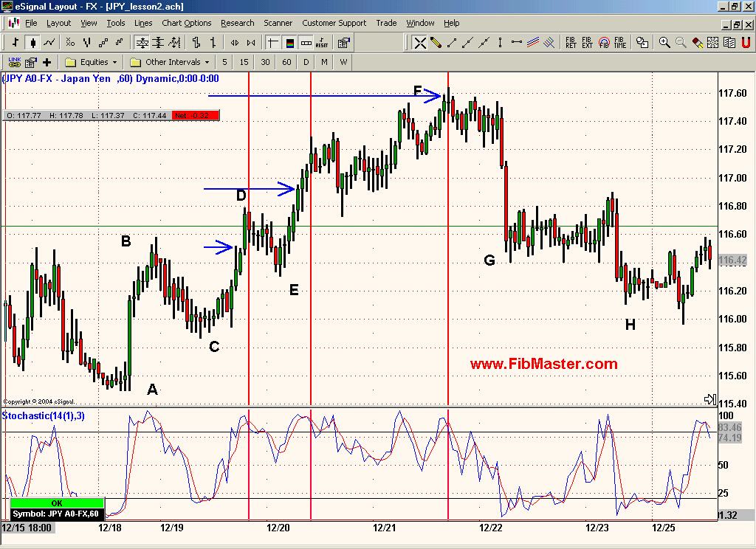Select the FIB RET retracement tool
Screen dimensions: 756x549
click(571, 43)
